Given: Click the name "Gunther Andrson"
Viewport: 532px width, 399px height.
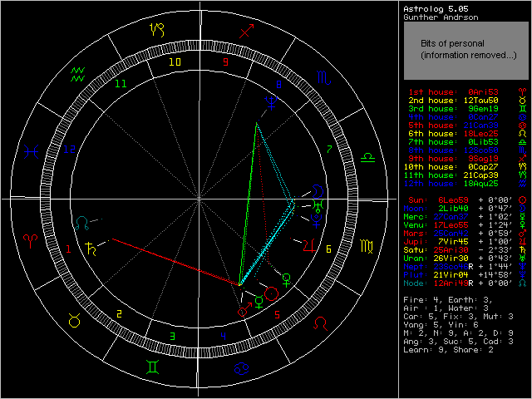Looking at the screenshot, I should click(x=441, y=17).
